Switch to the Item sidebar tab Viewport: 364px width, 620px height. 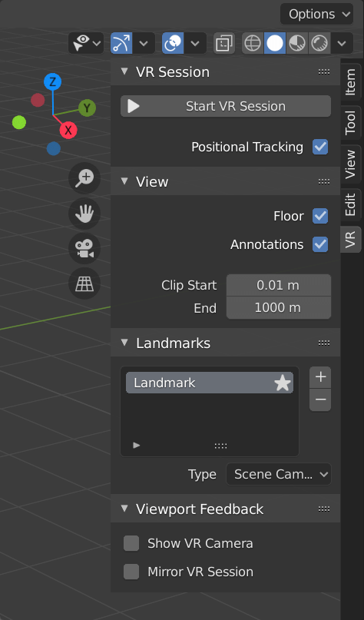click(x=350, y=82)
